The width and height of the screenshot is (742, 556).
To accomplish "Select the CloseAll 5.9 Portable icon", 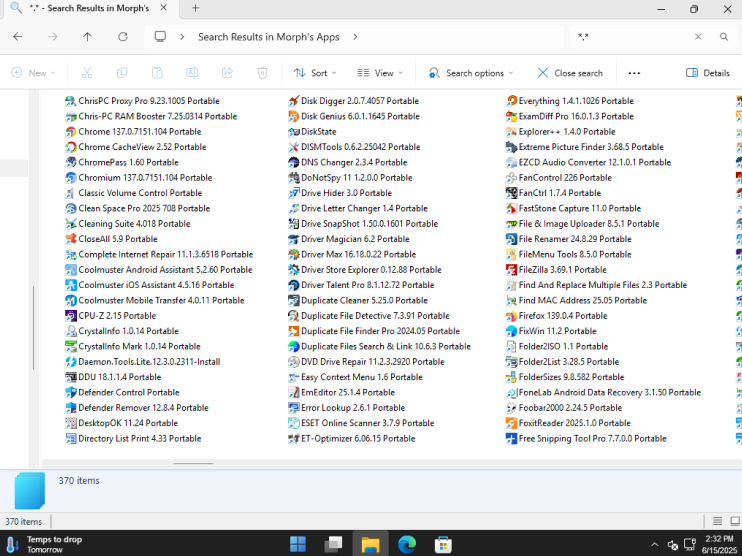I will pos(71,239).
